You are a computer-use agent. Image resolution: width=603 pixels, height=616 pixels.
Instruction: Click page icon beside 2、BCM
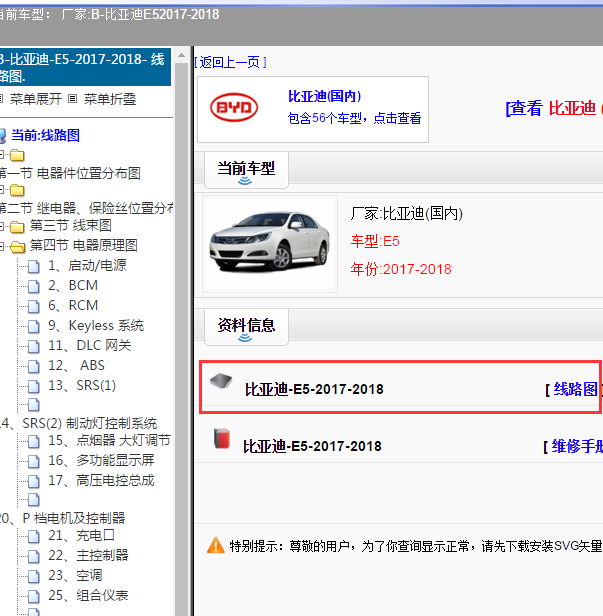click(x=34, y=286)
